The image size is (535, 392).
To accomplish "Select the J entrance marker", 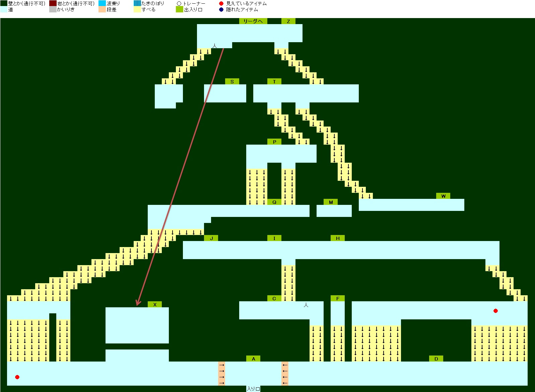I will [x=211, y=238].
